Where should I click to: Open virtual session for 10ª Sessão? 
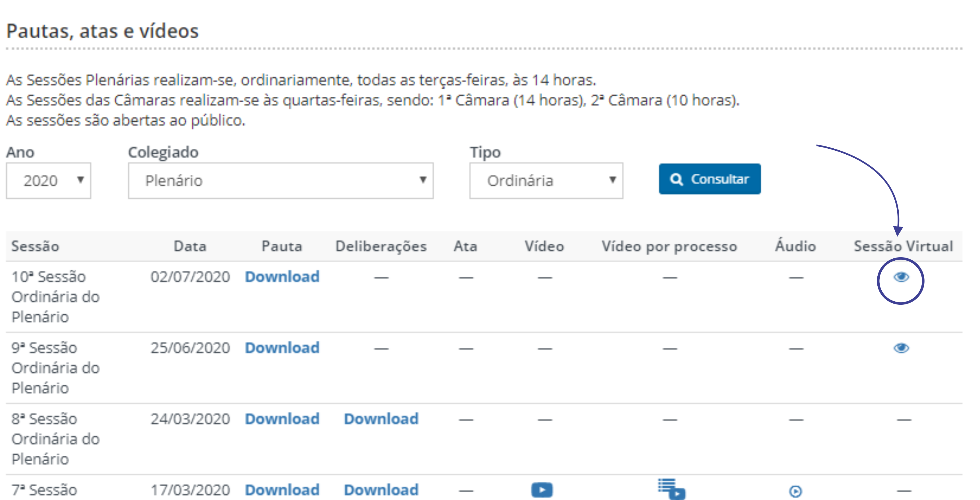tap(901, 277)
